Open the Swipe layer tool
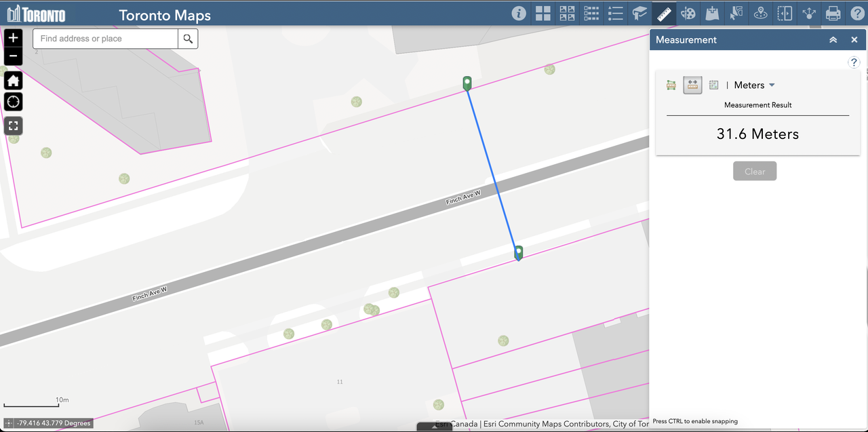Screen dimensions: 868x432 [785, 14]
